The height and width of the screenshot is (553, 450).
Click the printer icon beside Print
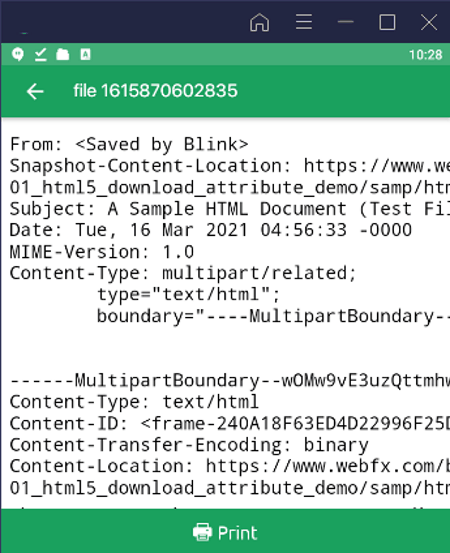pyautogui.click(x=202, y=532)
